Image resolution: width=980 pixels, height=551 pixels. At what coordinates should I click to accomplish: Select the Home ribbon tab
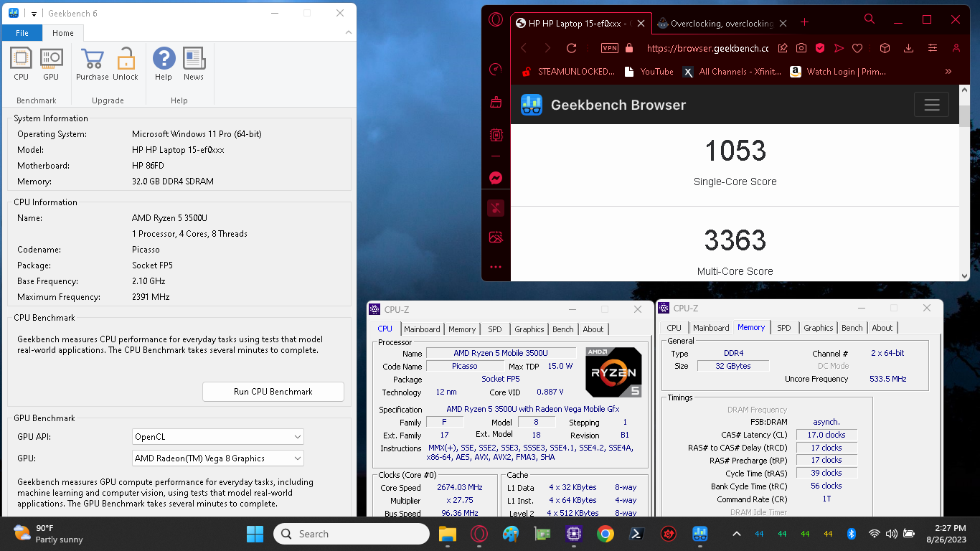coord(63,33)
